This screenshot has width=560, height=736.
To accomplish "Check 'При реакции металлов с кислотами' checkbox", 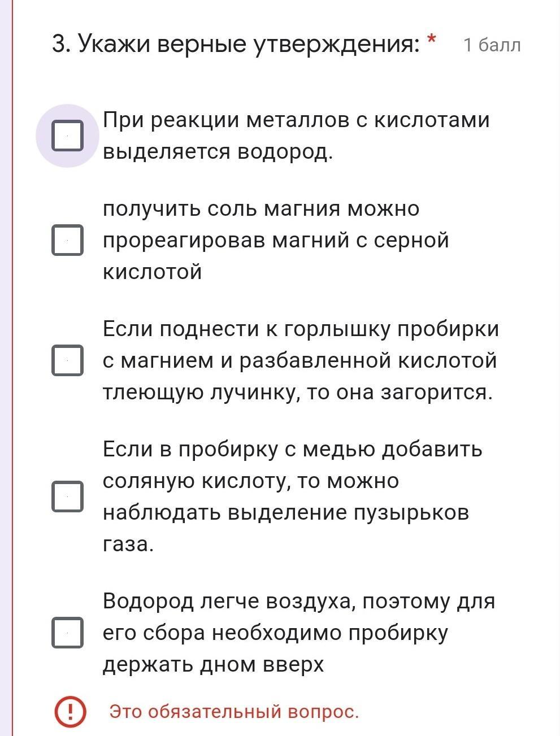I will point(68,136).
